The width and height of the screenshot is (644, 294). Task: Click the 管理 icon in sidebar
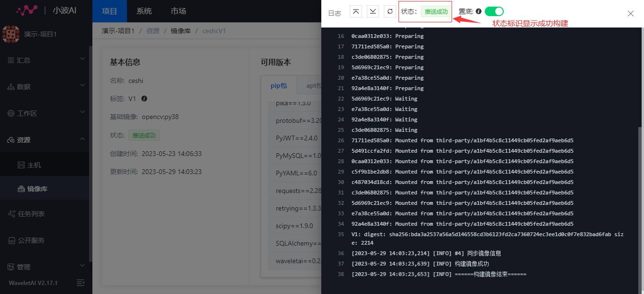click(x=11, y=267)
